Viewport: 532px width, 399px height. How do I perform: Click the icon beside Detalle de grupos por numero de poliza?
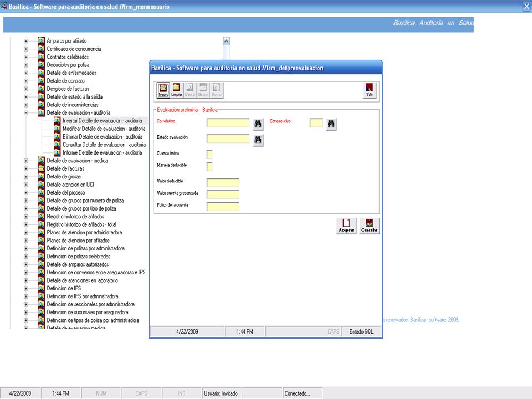pyautogui.click(x=42, y=201)
